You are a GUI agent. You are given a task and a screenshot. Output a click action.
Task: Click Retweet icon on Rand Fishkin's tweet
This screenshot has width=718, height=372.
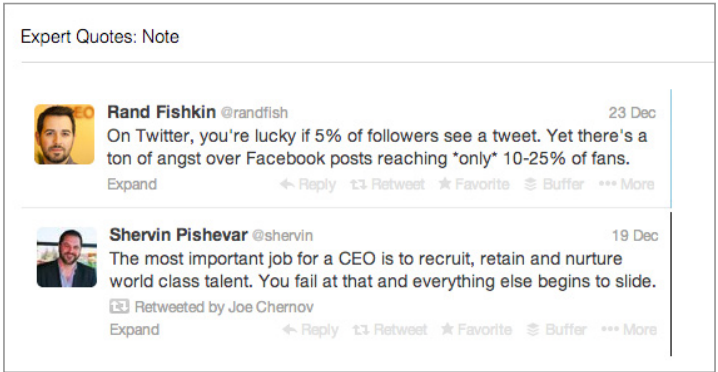(x=359, y=184)
